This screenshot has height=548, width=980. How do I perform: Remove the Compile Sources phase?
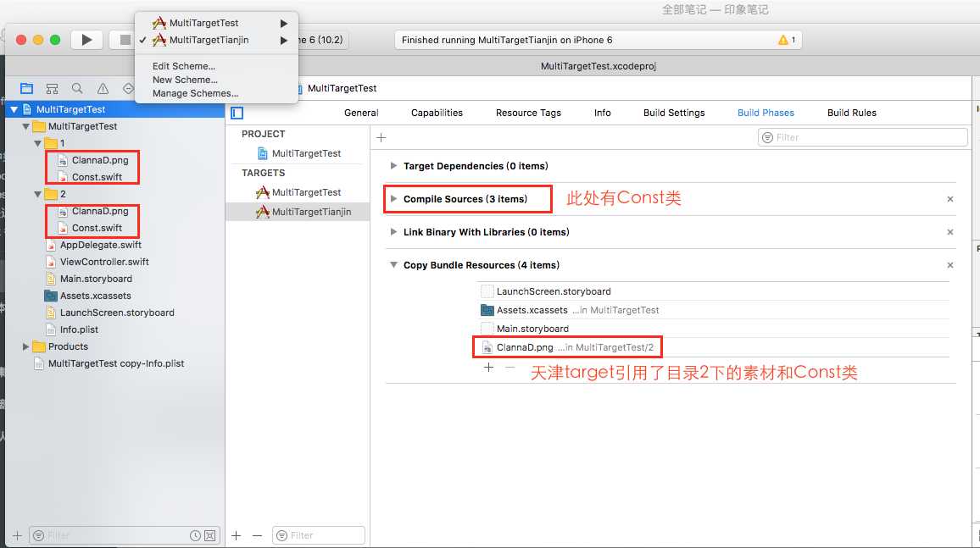point(950,199)
